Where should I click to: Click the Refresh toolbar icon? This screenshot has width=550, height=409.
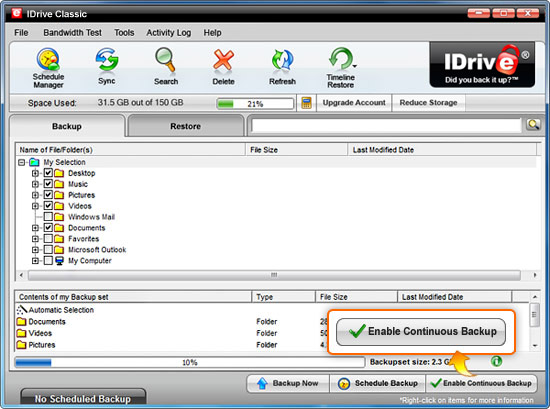tap(282, 67)
